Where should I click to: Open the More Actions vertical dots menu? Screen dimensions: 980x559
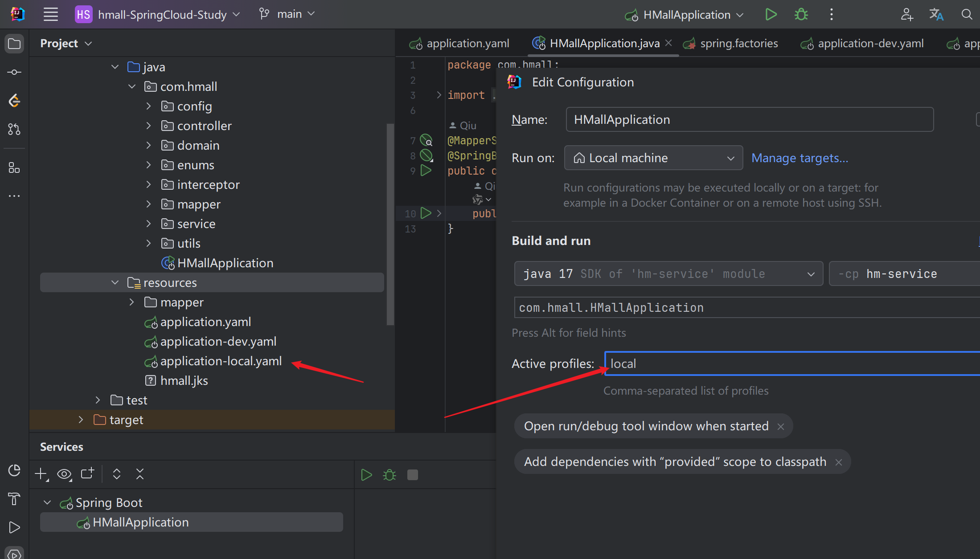click(x=831, y=14)
